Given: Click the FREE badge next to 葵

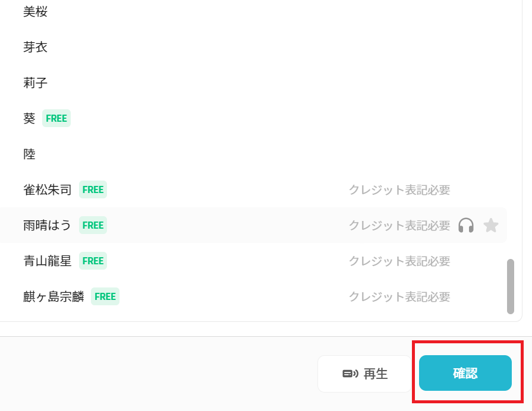Looking at the screenshot, I should [x=56, y=118].
